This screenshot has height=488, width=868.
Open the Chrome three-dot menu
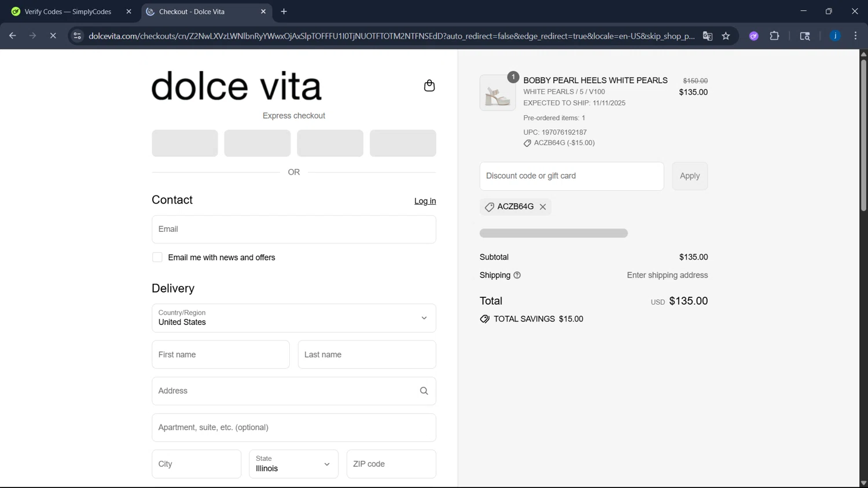[x=855, y=36]
